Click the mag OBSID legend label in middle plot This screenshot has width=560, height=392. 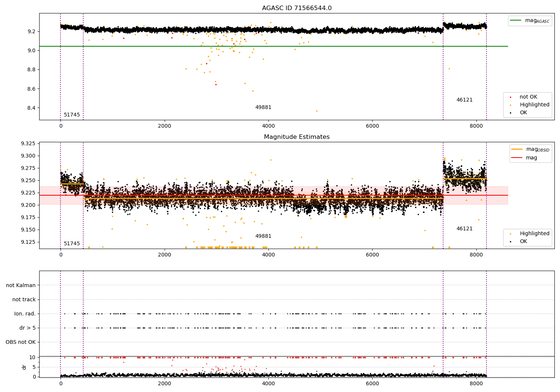pyautogui.click(x=538, y=149)
